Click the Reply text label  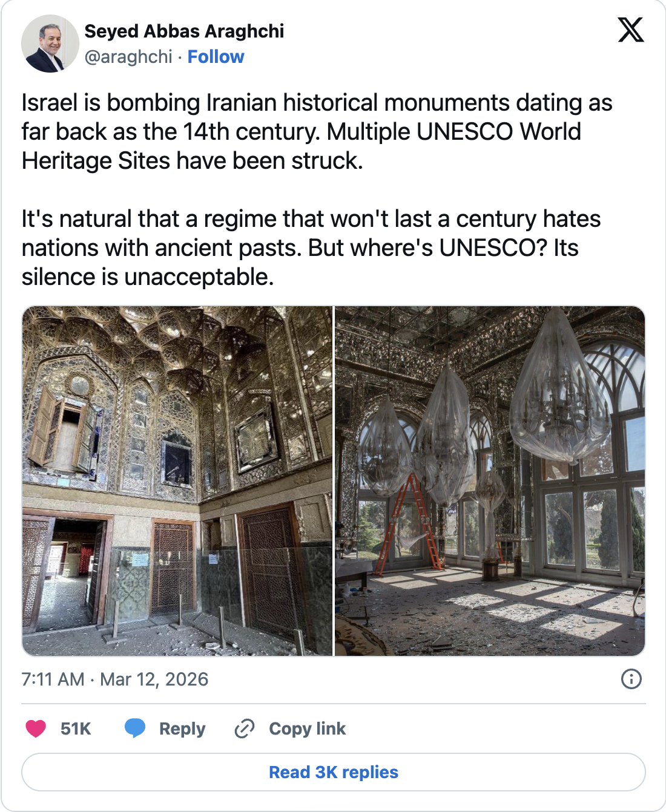[x=182, y=729]
